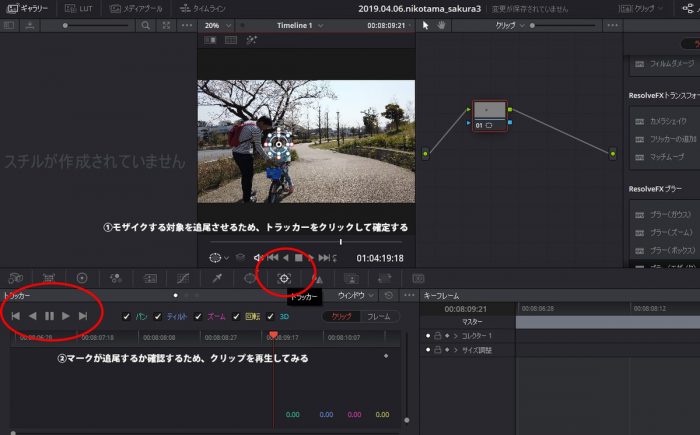Open the viewer overlay mode dropdown
The height and width of the screenshot is (435, 700).
219,258
